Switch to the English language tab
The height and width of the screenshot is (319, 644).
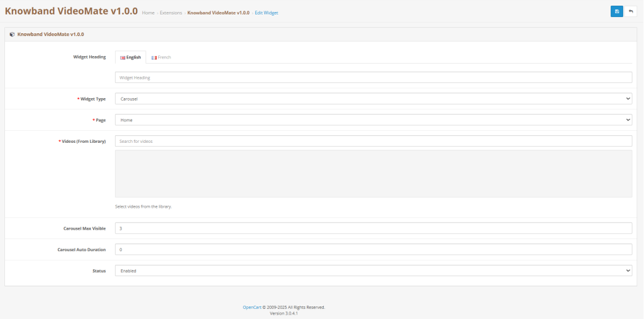click(131, 57)
